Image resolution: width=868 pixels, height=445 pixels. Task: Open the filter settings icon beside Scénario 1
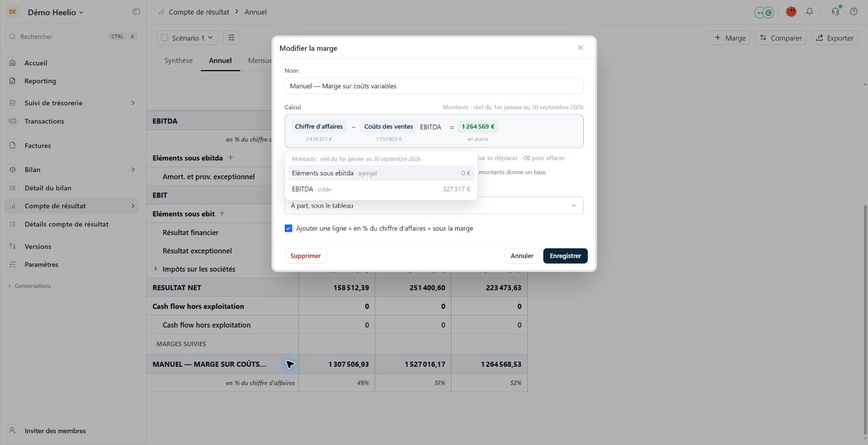click(231, 38)
